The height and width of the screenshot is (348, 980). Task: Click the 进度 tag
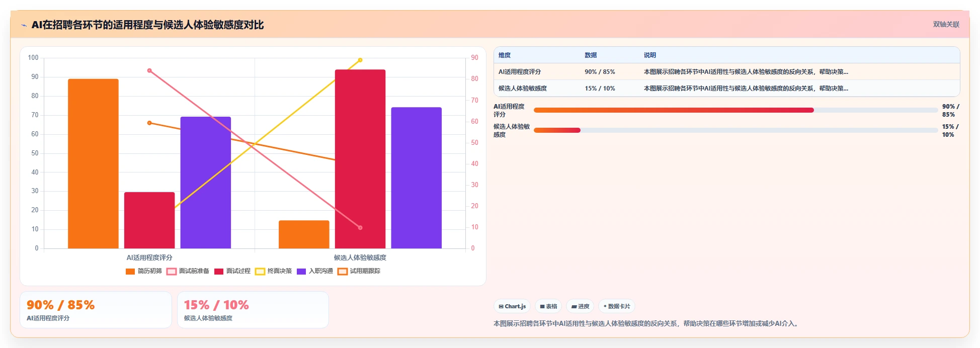click(x=580, y=306)
